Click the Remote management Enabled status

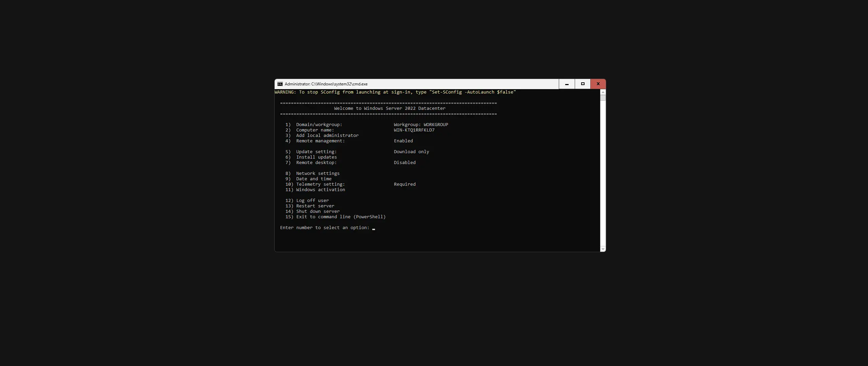403,141
